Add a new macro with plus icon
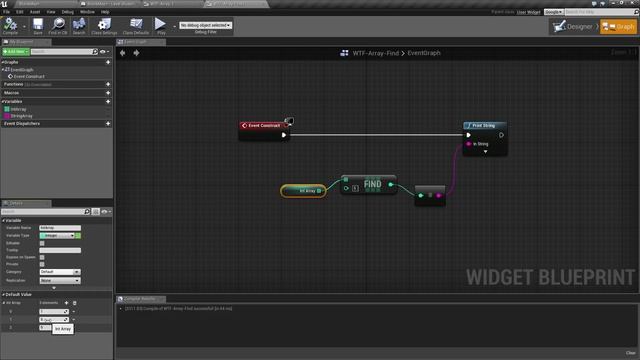 [x=108, y=93]
